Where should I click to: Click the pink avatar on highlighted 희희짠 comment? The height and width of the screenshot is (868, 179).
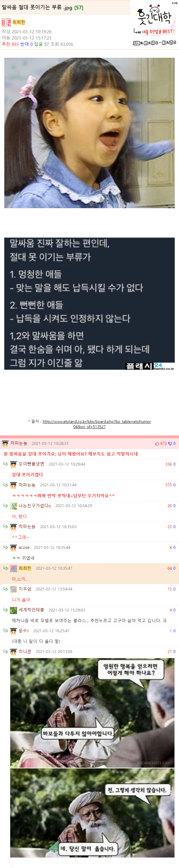(13, 569)
